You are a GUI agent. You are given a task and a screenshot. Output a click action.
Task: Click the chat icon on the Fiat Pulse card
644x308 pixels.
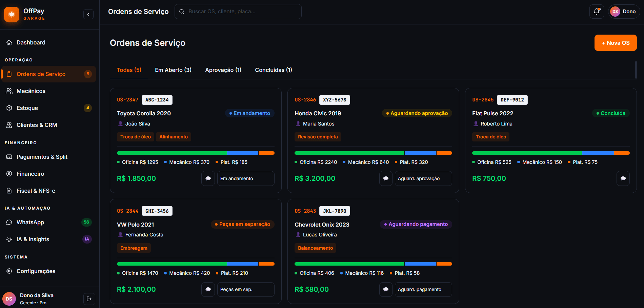click(x=623, y=178)
